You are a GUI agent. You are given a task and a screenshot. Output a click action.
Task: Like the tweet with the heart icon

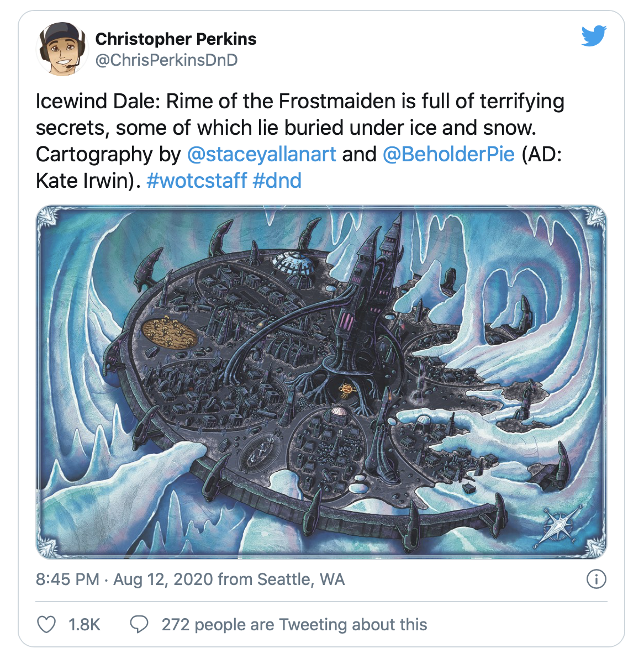point(46,625)
